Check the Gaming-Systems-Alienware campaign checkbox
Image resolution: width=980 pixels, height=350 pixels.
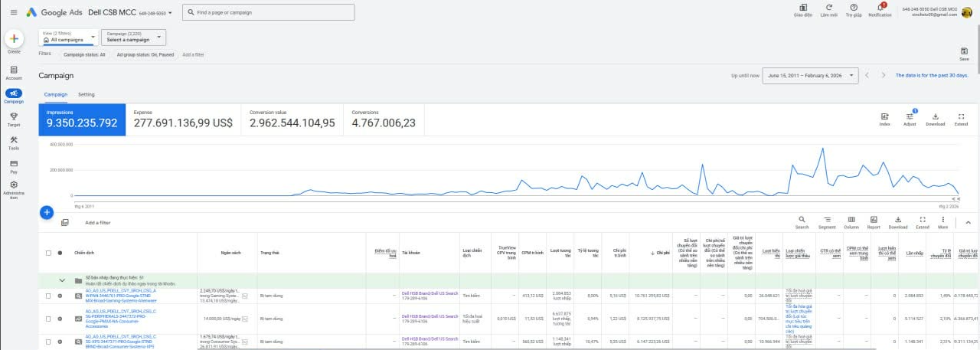tap(49, 296)
